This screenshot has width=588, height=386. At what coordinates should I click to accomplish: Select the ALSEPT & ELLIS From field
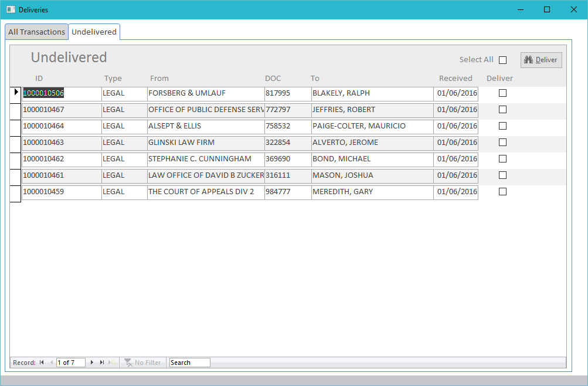click(x=205, y=126)
